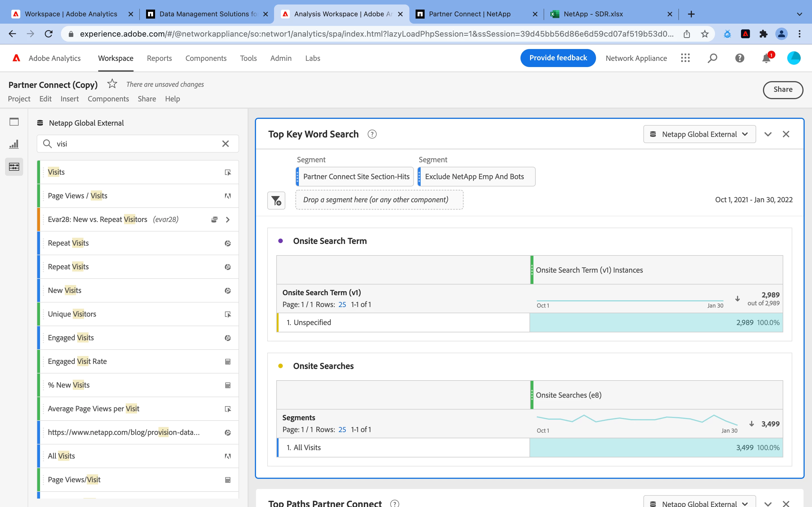Screen dimensions: 812x507
Task: Open the apps grid switcher icon
Action: click(x=685, y=58)
